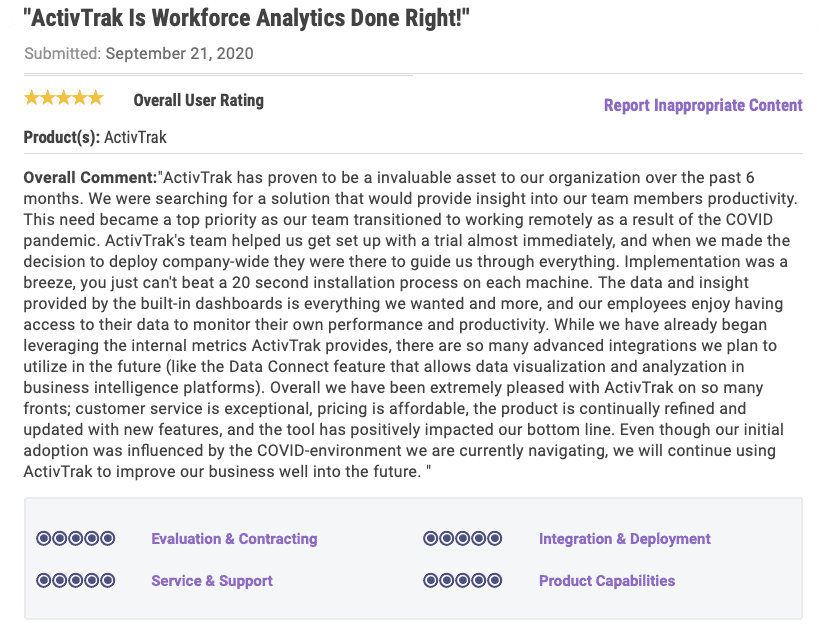Screen dimensions: 823x628
Task: Click the first gold star in Overall User Rating
Action: point(32,98)
